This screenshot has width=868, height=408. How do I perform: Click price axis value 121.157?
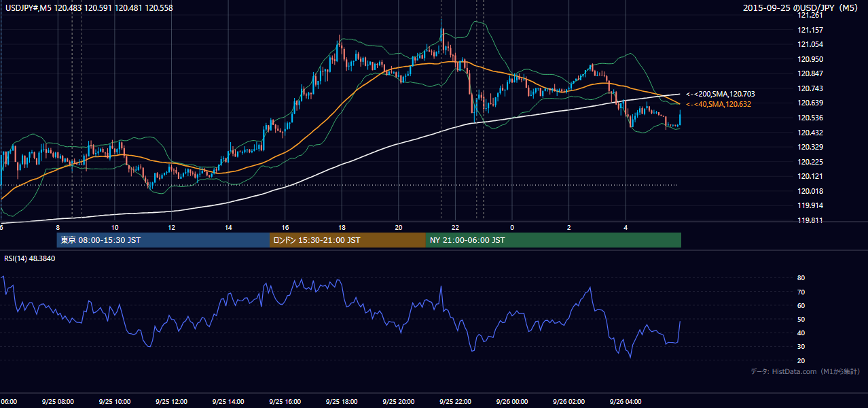811,30
